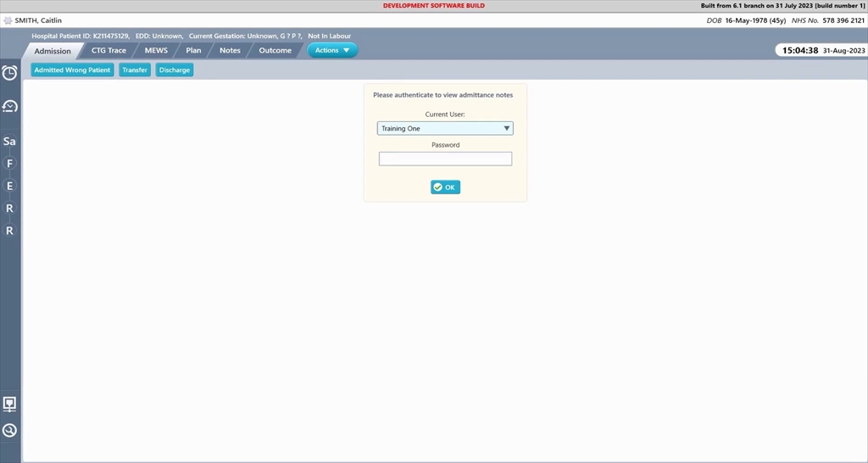The height and width of the screenshot is (463, 868).
Task: Open the networked monitor icon in sidebar
Action: click(9, 404)
